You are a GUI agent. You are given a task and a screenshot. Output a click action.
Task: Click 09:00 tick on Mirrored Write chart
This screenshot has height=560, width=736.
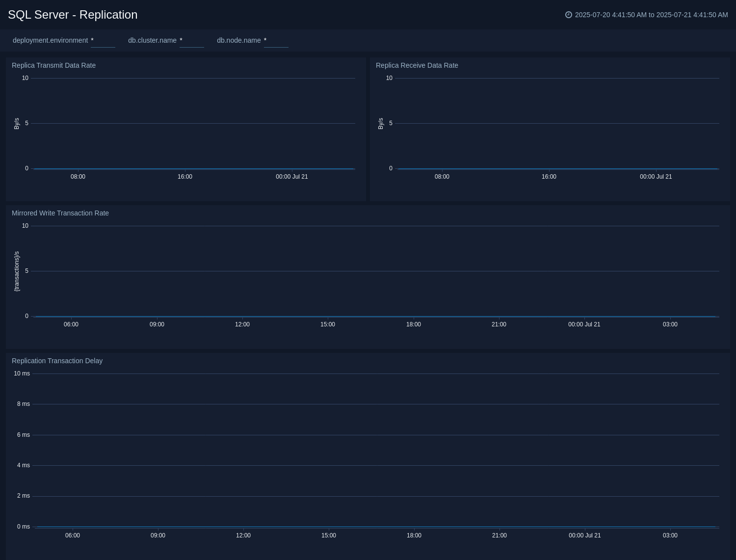click(x=157, y=324)
